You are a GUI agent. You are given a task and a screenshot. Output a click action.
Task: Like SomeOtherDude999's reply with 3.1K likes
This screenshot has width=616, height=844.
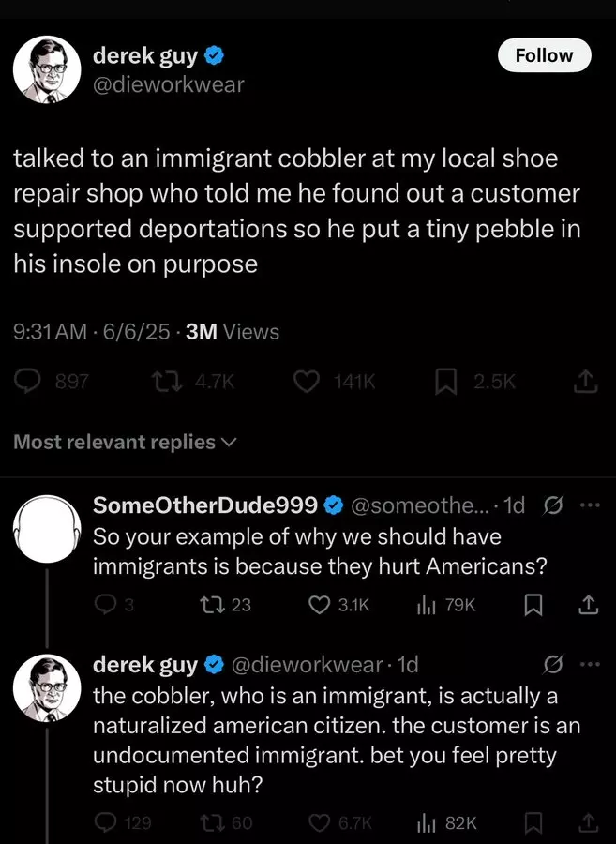[x=319, y=605]
